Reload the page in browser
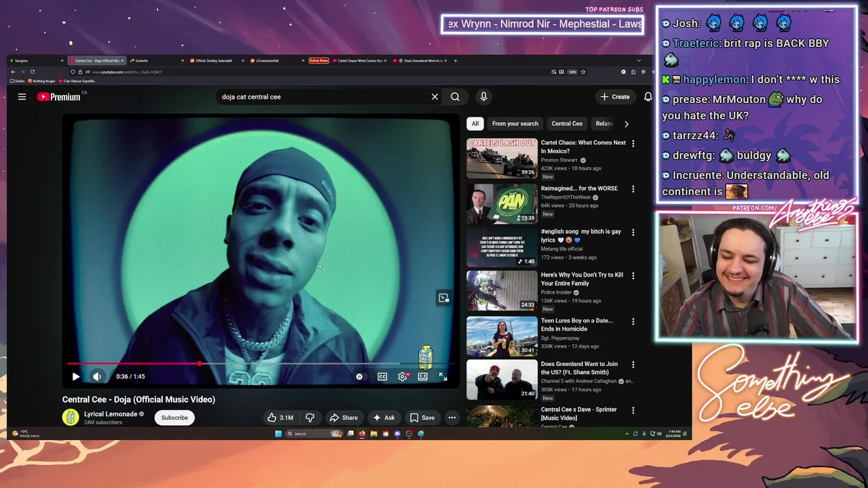 point(32,72)
